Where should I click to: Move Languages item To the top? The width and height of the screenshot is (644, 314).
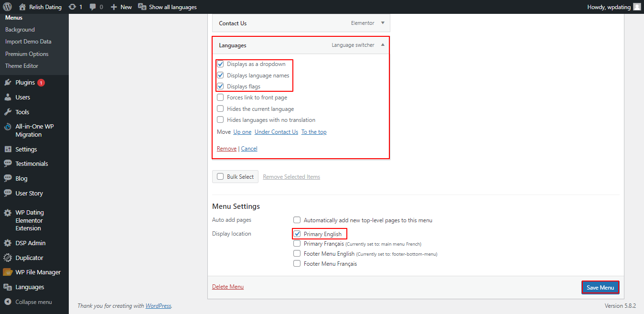tap(314, 132)
